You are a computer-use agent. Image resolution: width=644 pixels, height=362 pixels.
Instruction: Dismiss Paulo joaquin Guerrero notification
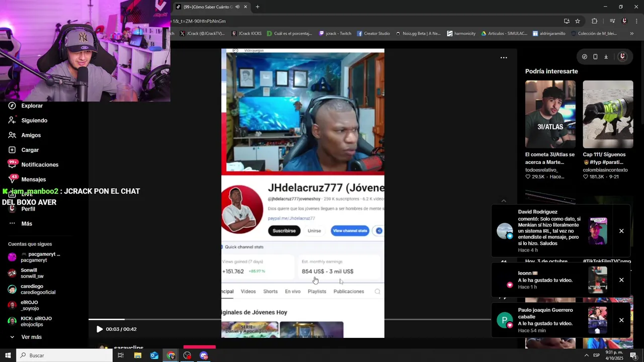pos(621,320)
